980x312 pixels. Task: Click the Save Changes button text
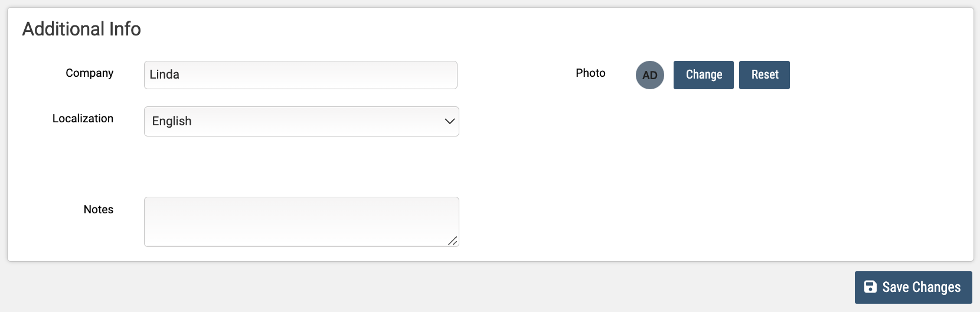coord(922,287)
